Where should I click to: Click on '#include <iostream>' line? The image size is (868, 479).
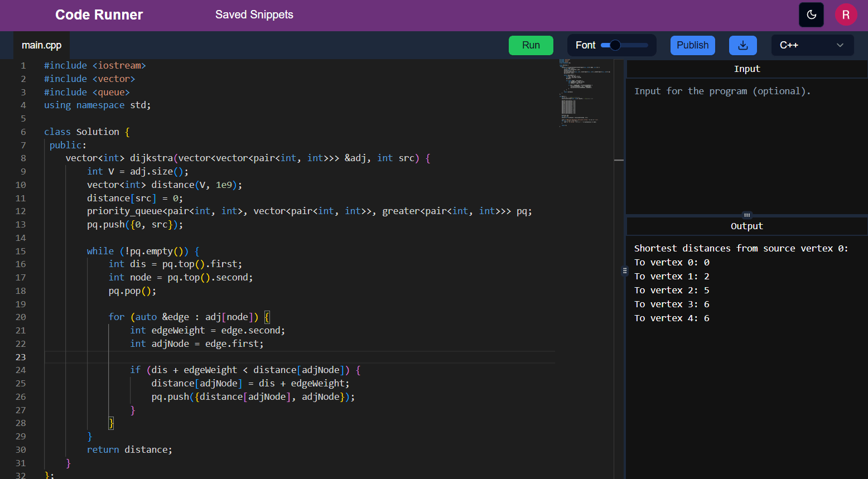point(95,65)
